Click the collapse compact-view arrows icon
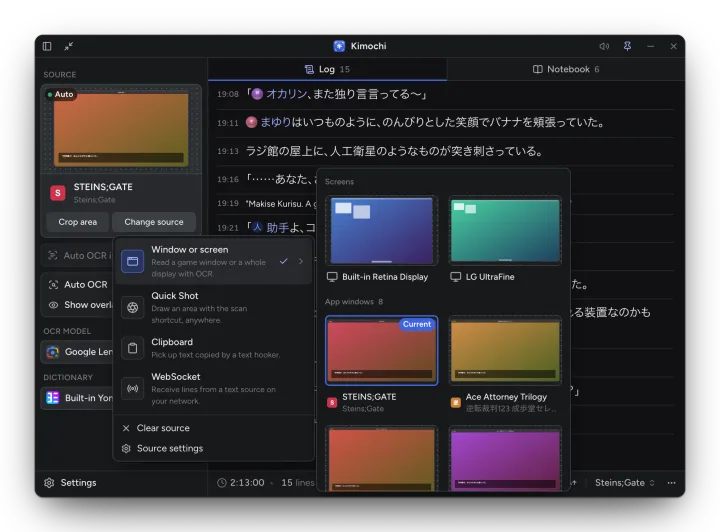Viewport: 720px width, 532px height. [69, 46]
